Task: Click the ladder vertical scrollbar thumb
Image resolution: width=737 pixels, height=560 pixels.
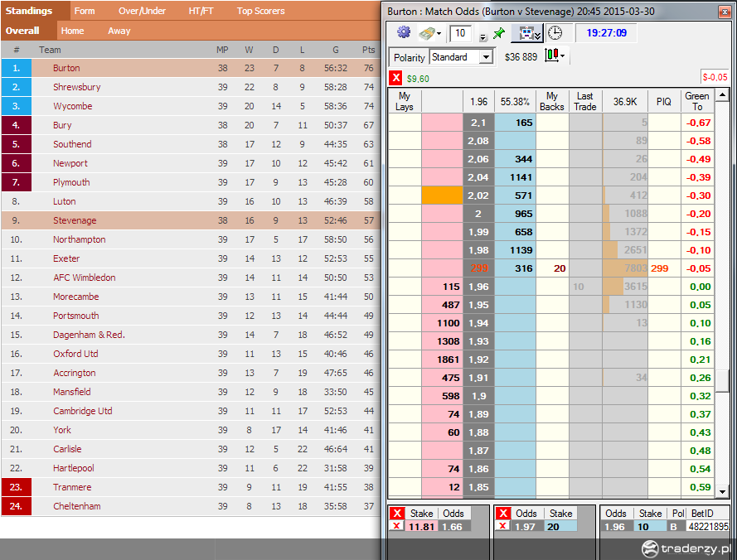Action: pos(722,380)
